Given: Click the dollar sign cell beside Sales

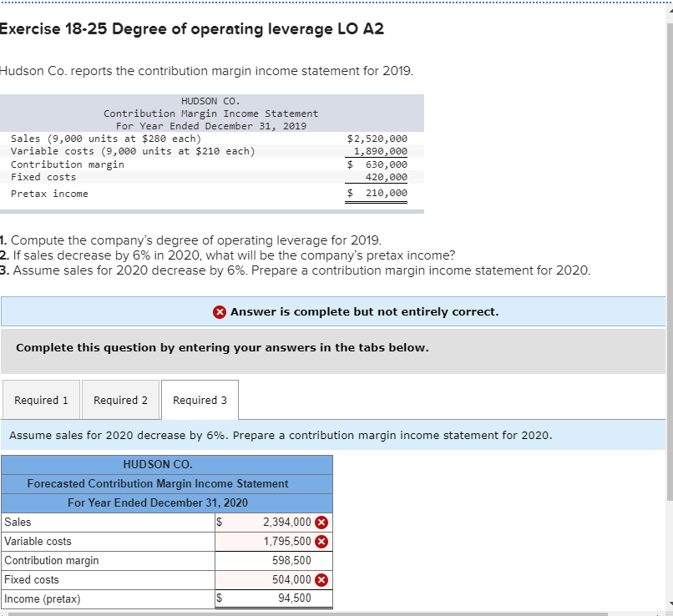Looking at the screenshot, I should (218, 522).
